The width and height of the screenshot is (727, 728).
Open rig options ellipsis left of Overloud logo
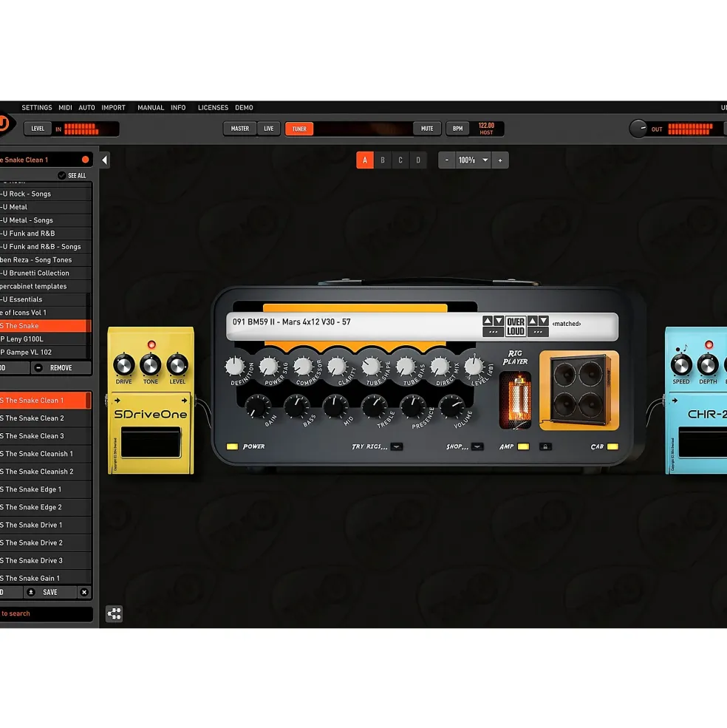tap(493, 332)
